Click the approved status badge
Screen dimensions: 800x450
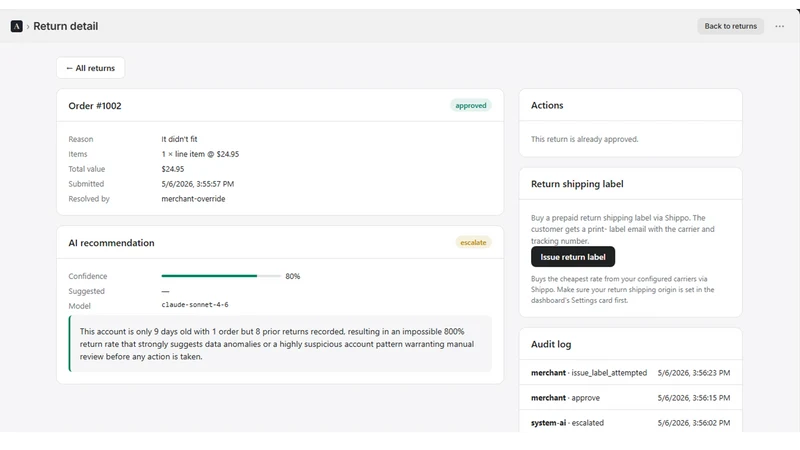tap(470, 106)
